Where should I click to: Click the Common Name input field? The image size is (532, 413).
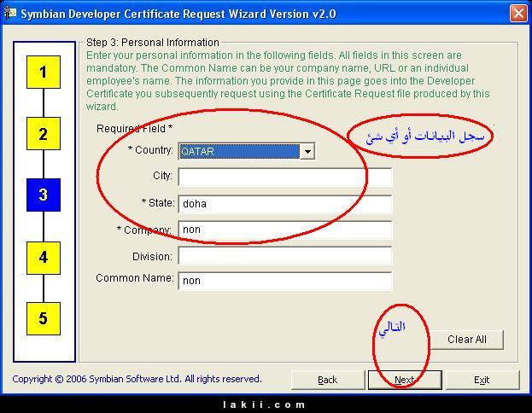click(285, 281)
